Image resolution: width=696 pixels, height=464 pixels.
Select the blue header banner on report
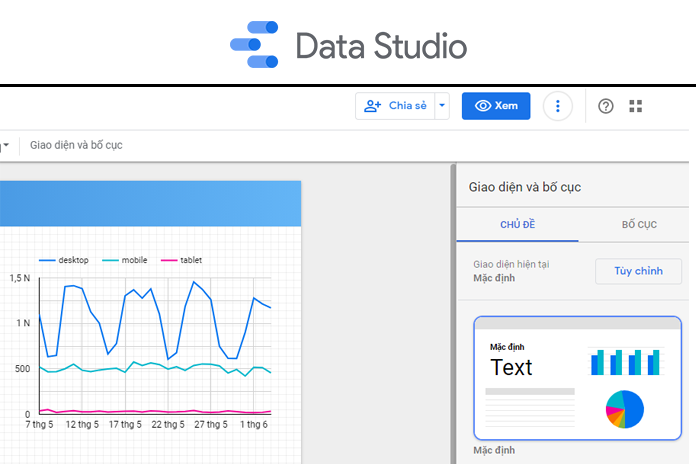click(x=150, y=203)
